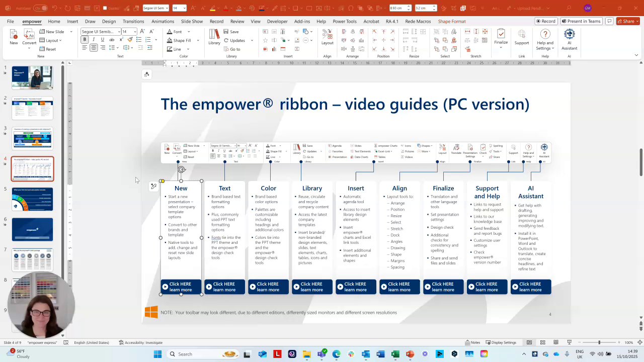
Task: Toggle Bold formatting
Action: 85,40
